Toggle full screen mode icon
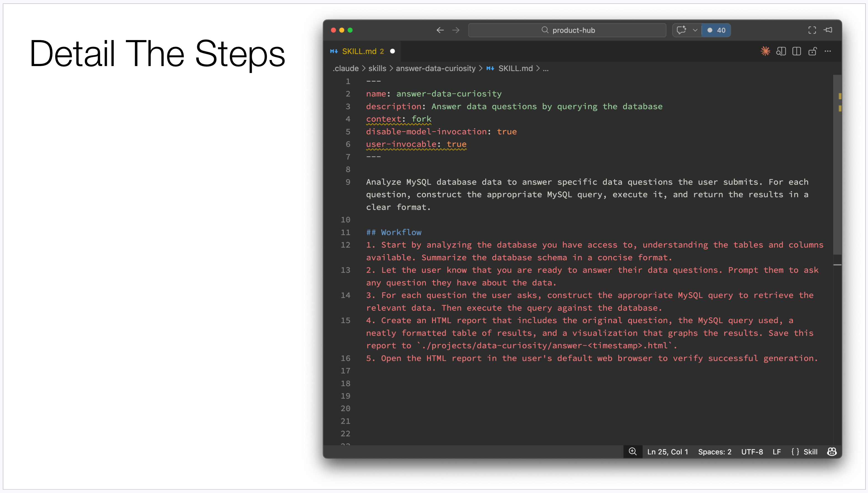Image resolution: width=868 pixels, height=493 pixels. click(812, 30)
